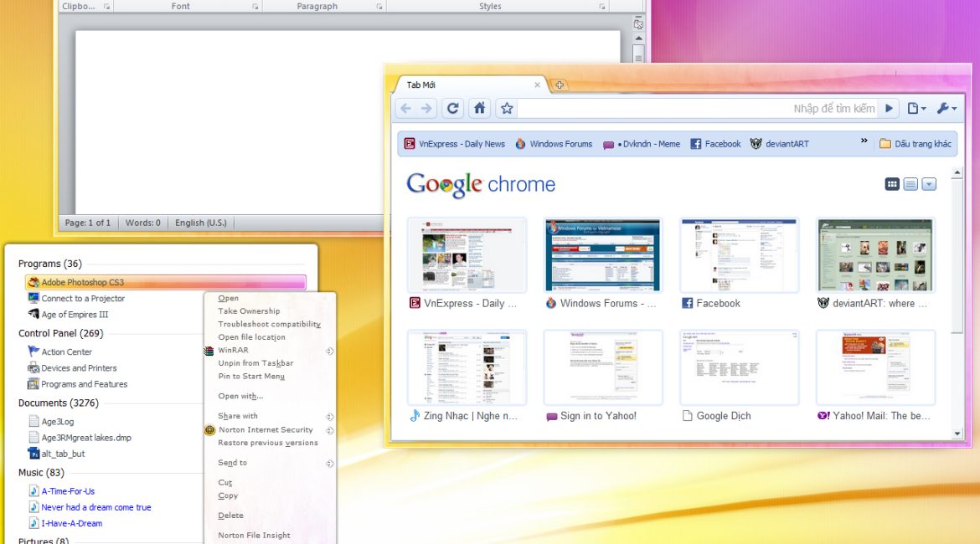Play I-Have-A-Dream music file
The height and width of the screenshot is (544, 980).
point(65,524)
